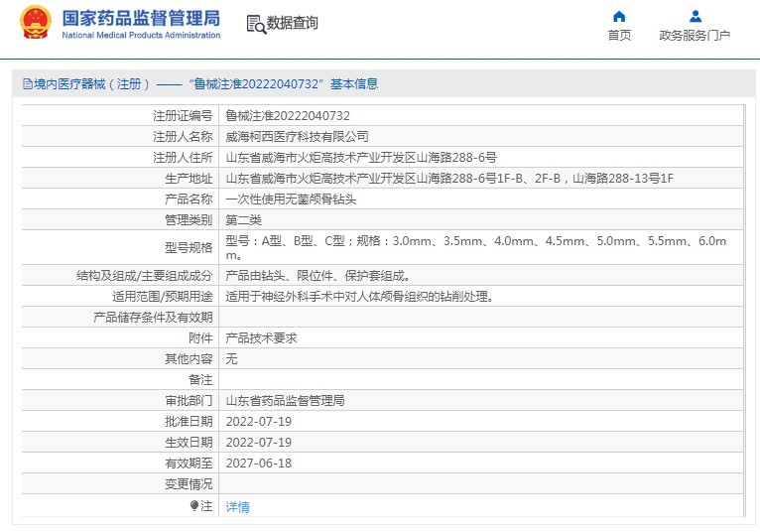The image size is (760, 532).
Task: Click the 附件 label
Action: tap(200, 338)
